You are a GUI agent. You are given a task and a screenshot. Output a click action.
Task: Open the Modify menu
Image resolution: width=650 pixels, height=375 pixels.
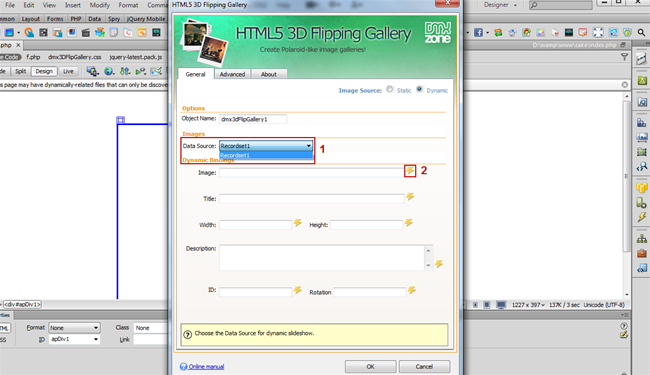[x=99, y=5]
